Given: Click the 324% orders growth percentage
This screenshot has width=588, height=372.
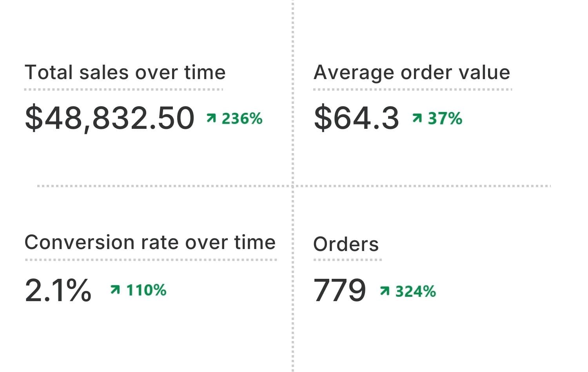Looking at the screenshot, I should pyautogui.click(x=416, y=291).
